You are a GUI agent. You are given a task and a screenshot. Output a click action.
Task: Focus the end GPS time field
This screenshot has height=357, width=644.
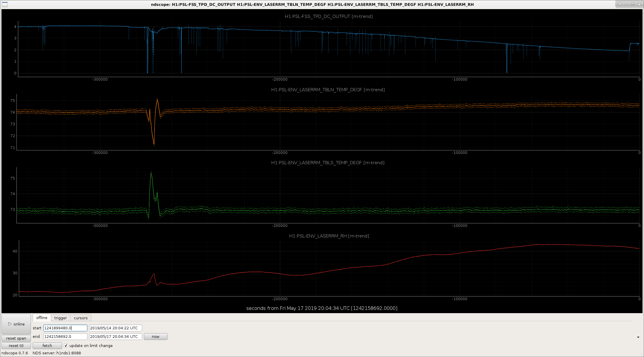click(65, 336)
